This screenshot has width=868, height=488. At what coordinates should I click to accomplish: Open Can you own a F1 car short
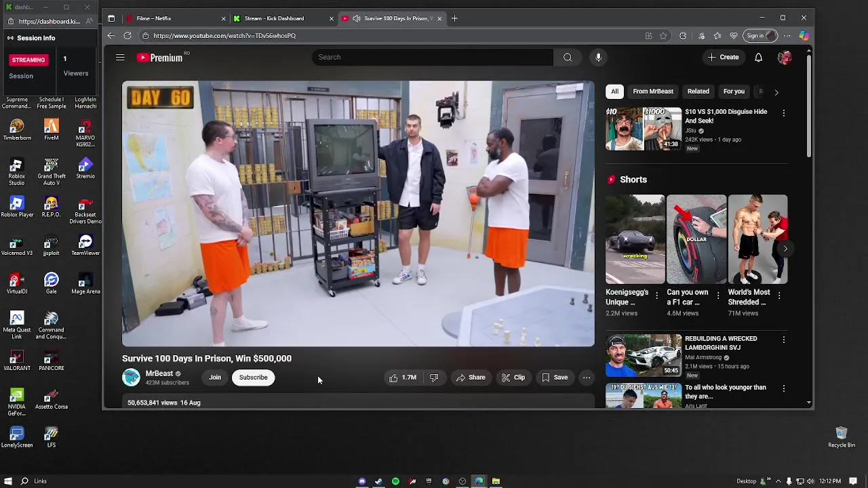point(696,239)
